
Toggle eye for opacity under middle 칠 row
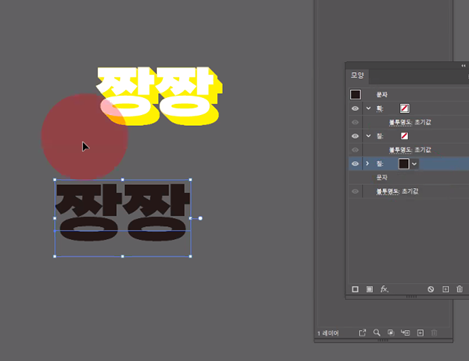click(x=355, y=150)
